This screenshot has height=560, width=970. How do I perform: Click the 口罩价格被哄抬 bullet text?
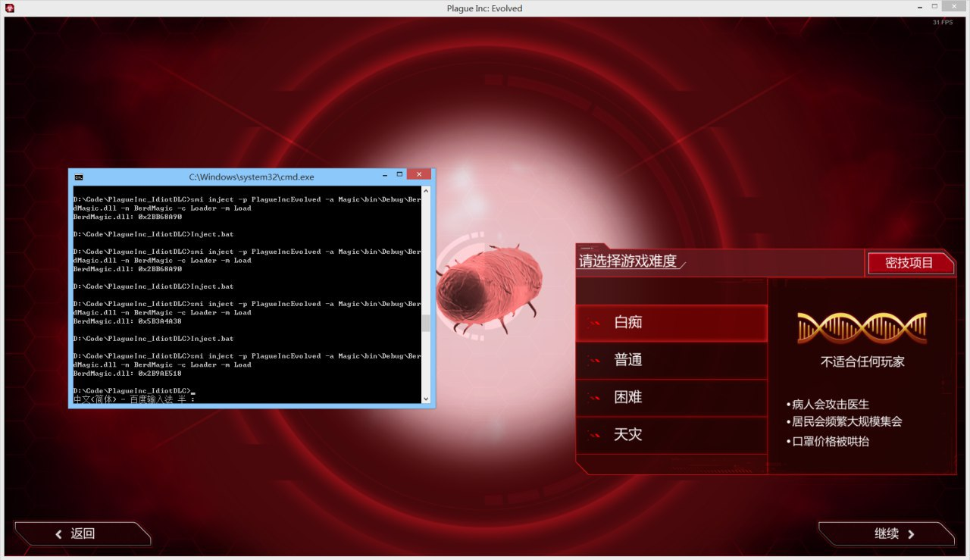click(x=831, y=441)
